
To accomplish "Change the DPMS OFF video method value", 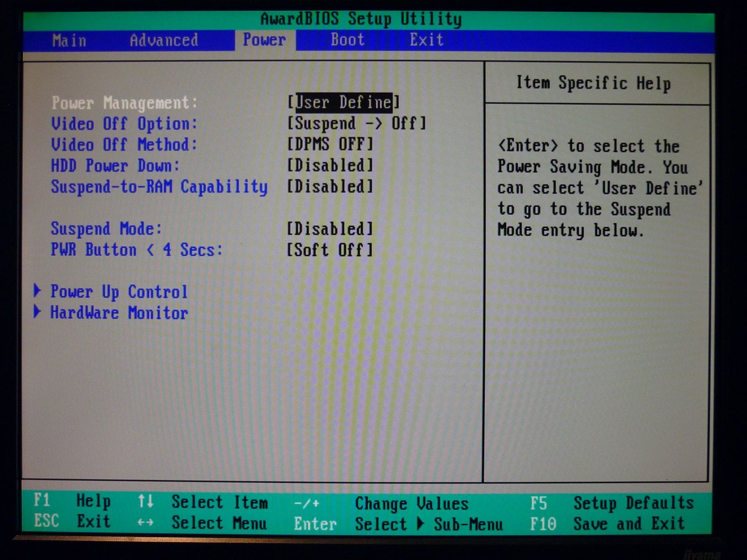I will tap(330, 144).
